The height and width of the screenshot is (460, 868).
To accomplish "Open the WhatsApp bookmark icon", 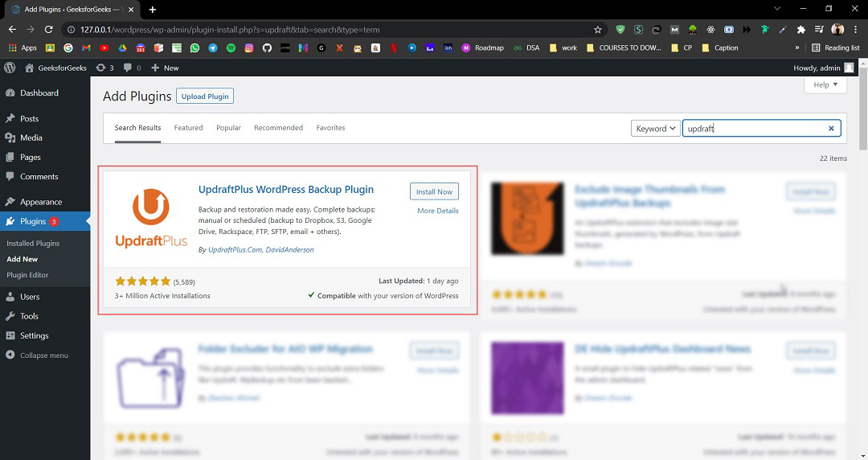I will click(194, 47).
